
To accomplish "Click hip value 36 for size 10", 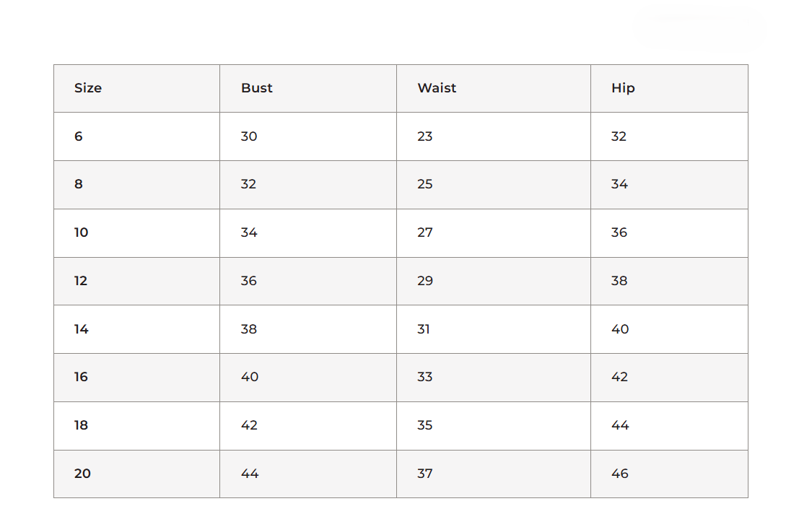I will coord(619,232).
